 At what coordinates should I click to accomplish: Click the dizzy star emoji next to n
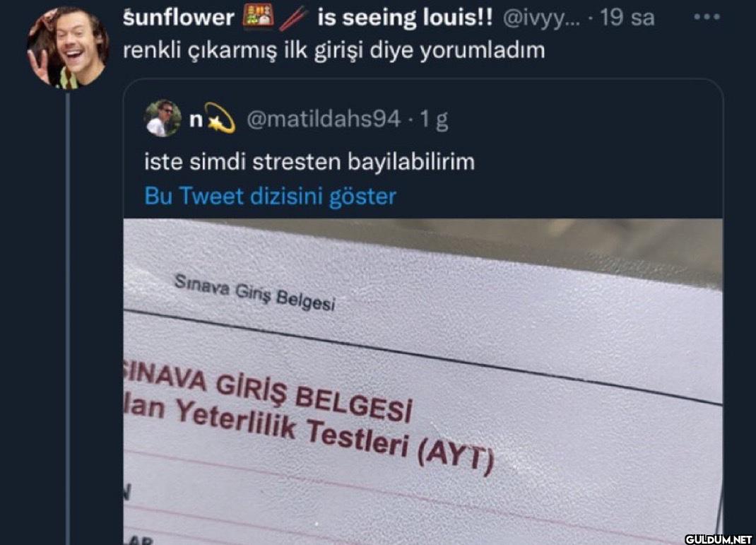click(x=221, y=118)
